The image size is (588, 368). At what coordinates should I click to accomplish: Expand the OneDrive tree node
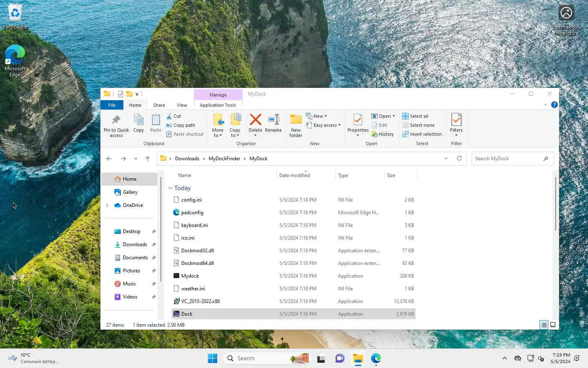(107, 205)
